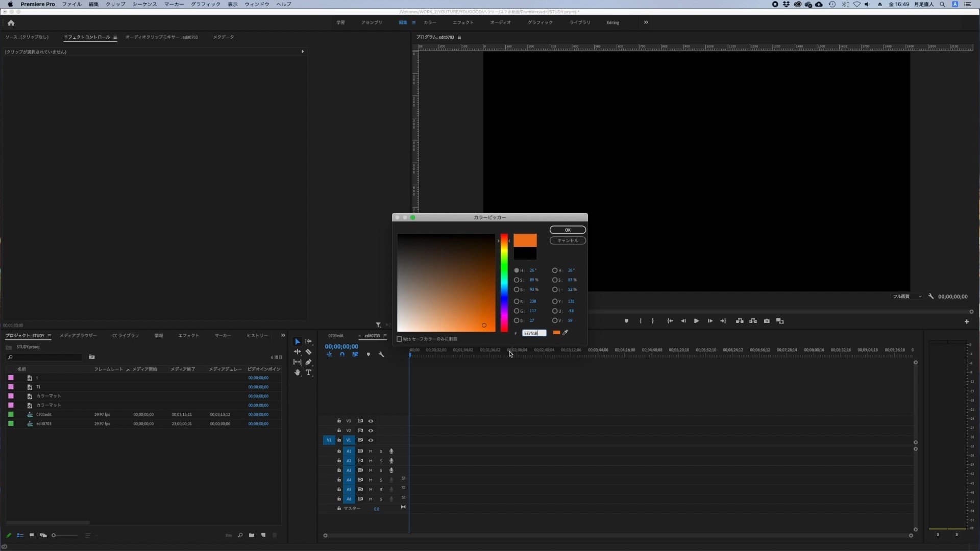Viewport: 980px width, 551px height.
Task: Open Effect Controls panel menu
Action: coord(115,37)
